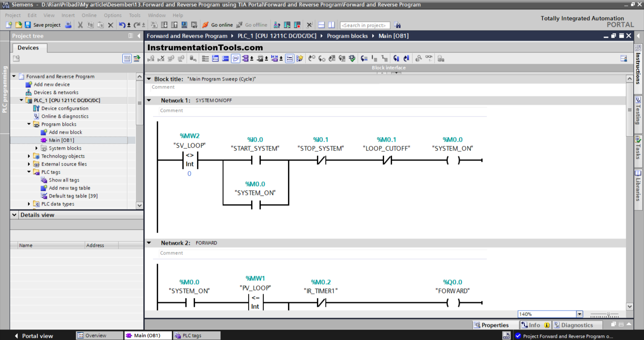Expand the External source files folder
The image size is (644, 340).
29,164
